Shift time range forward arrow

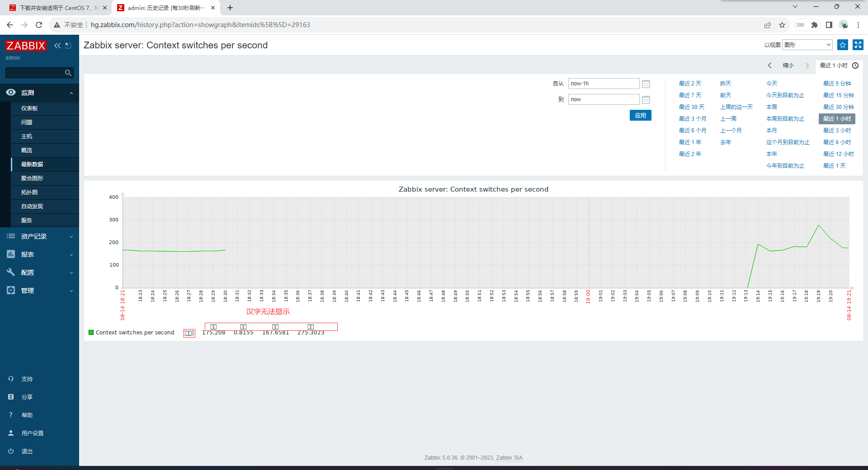coord(807,66)
